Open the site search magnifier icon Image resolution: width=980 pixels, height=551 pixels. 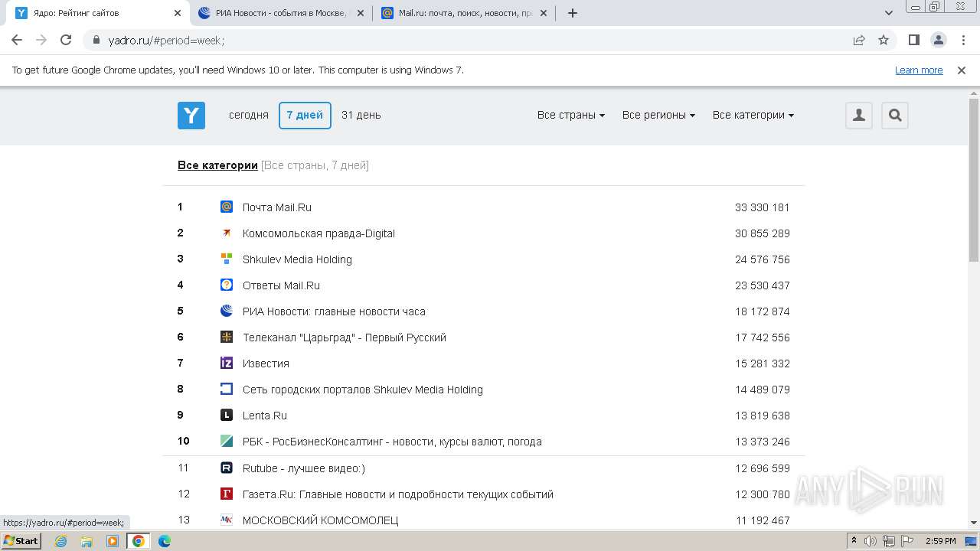coord(895,116)
